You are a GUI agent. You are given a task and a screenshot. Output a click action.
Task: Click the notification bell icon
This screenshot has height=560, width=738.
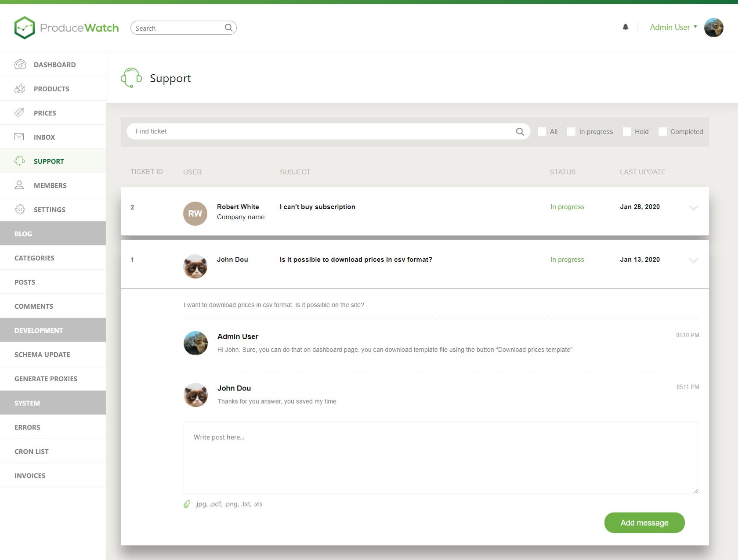pyautogui.click(x=626, y=27)
